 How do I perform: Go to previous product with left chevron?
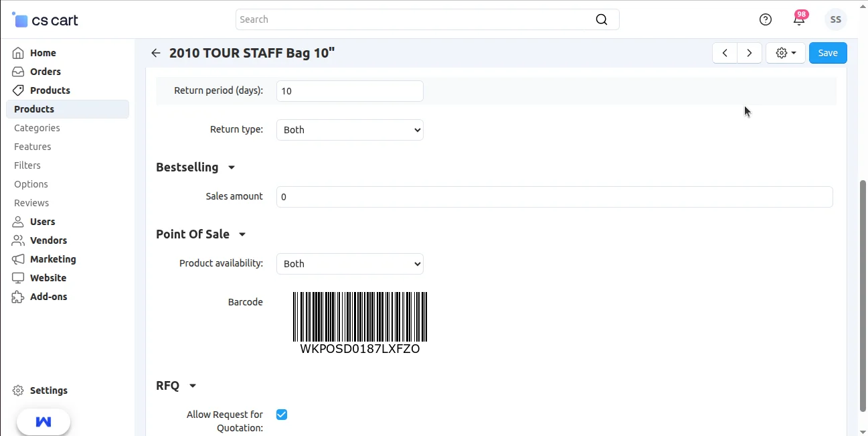[725, 53]
